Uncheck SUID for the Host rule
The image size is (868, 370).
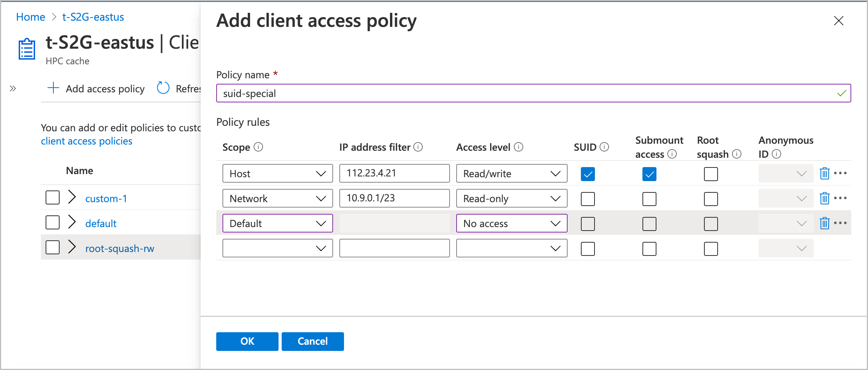pos(587,174)
